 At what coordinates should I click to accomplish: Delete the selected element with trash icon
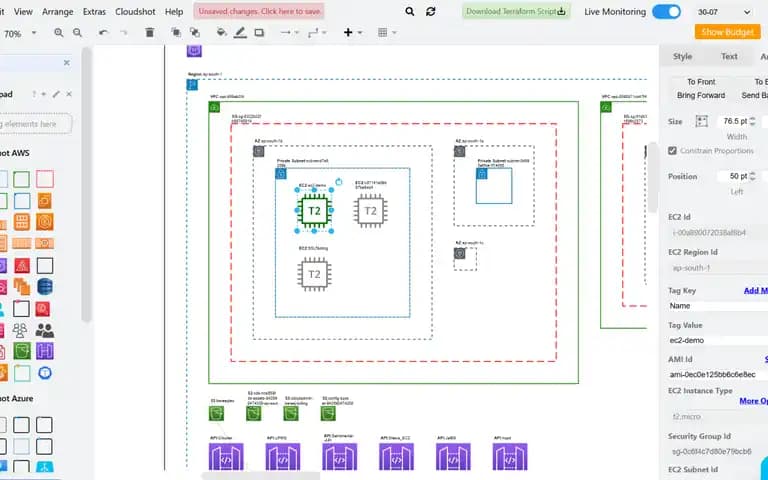coord(150,33)
